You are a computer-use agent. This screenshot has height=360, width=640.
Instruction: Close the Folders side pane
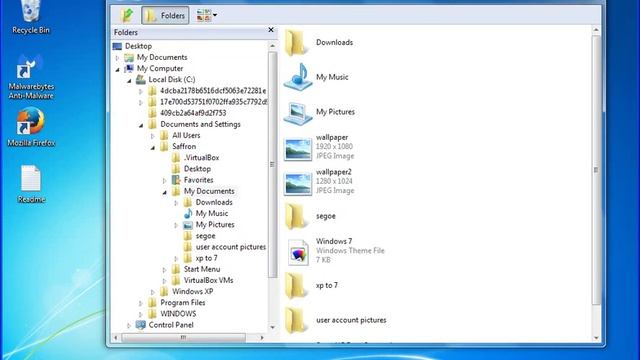click(x=271, y=30)
